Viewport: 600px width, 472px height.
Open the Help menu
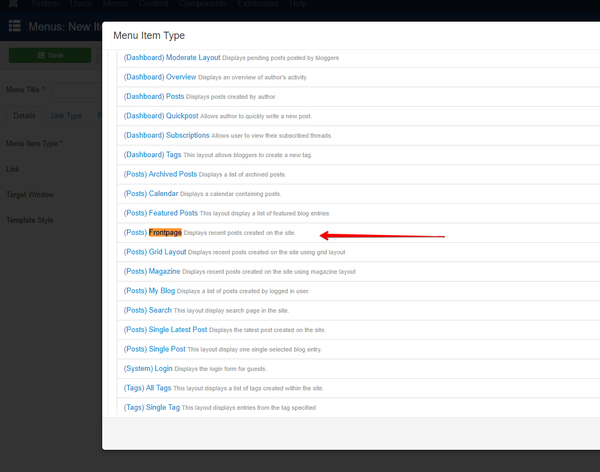pos(298,3)
